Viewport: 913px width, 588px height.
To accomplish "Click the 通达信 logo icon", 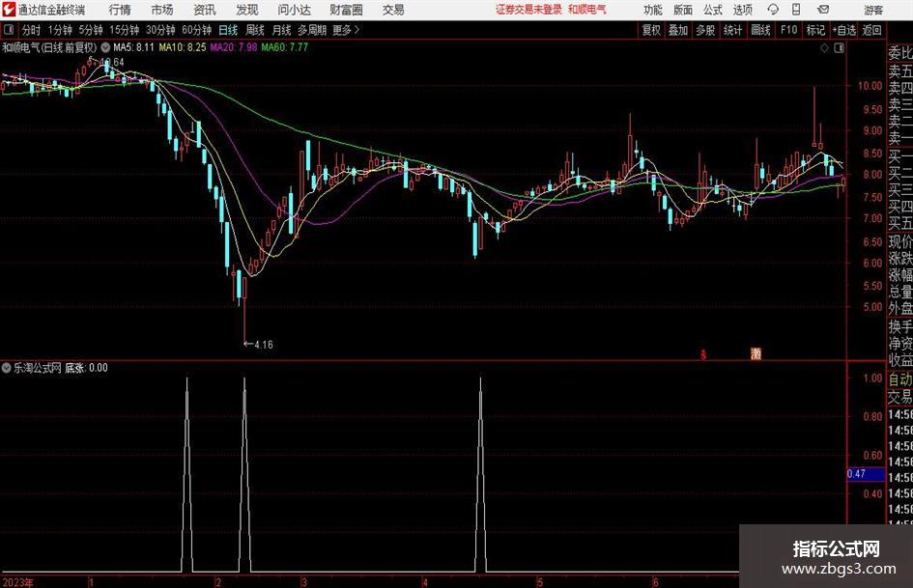I will pyautogui.click(x=8, y=10).
